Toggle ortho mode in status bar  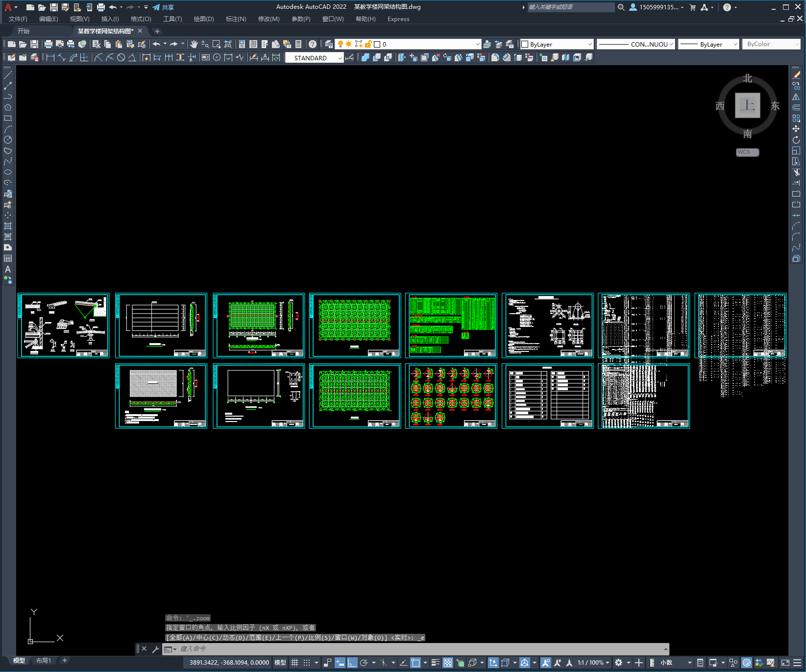(x=352, y=663)
